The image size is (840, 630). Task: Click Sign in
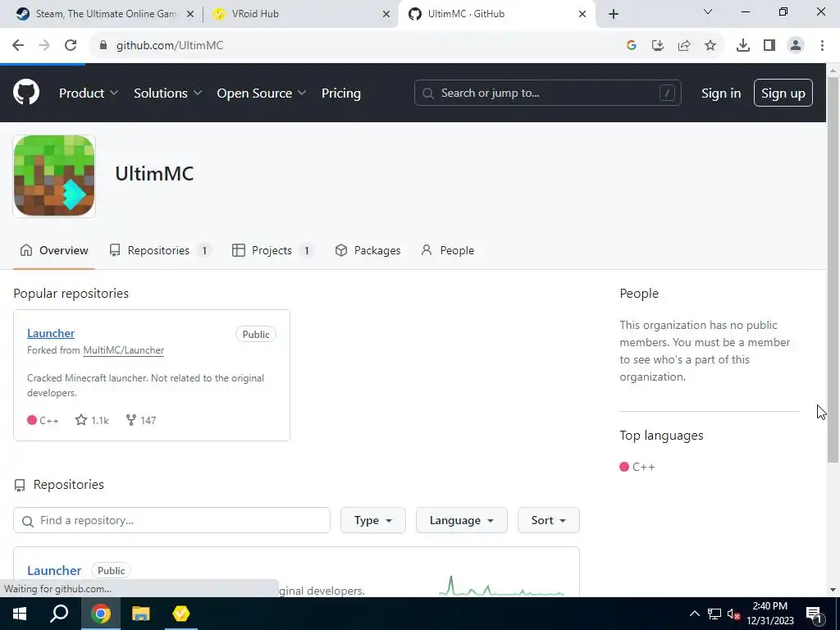click(721, 94)
